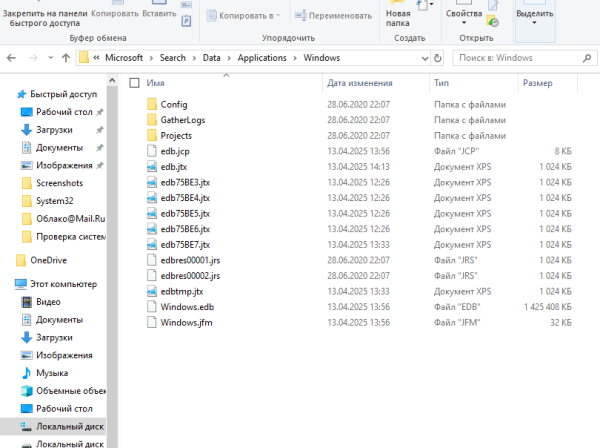
Task: Open OneDrive in navigation pane
Action: click(48, 261)
